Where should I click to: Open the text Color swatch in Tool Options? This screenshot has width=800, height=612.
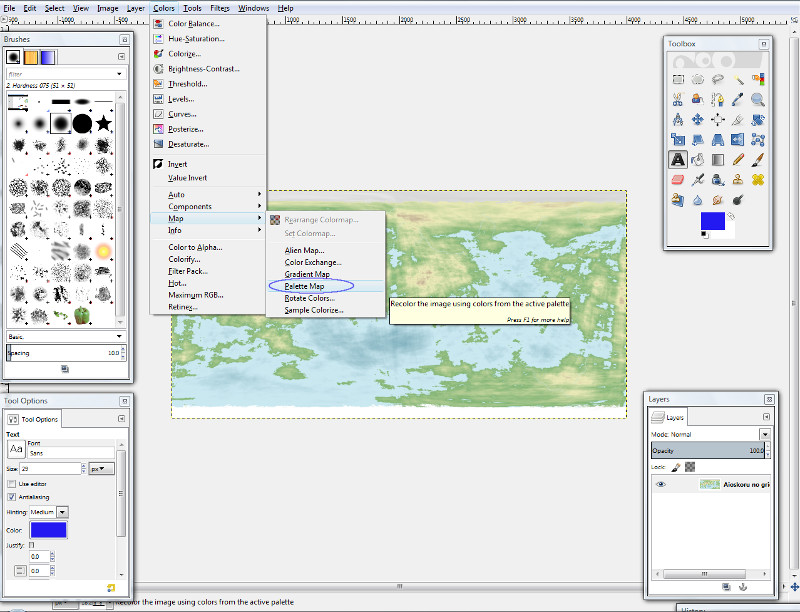pos(48,529)
